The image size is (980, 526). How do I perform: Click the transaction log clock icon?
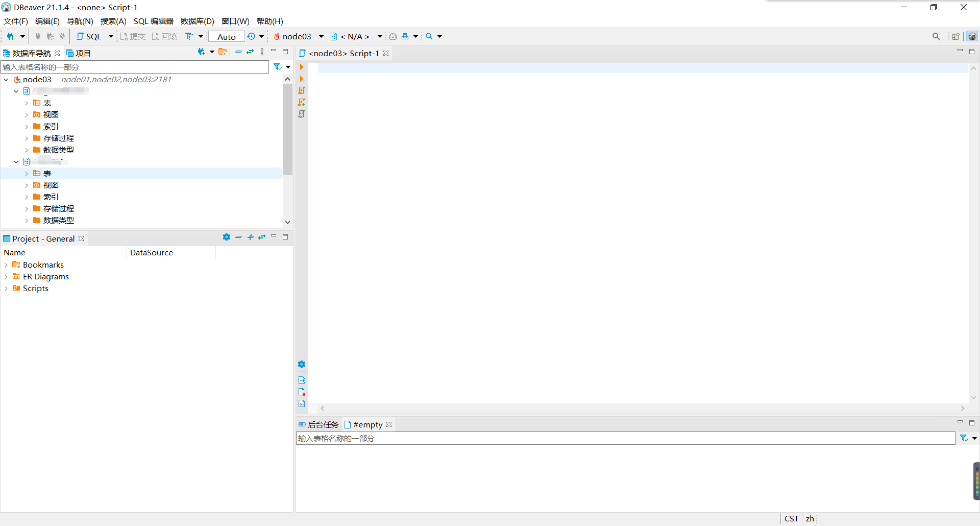(x=252, y=36)
